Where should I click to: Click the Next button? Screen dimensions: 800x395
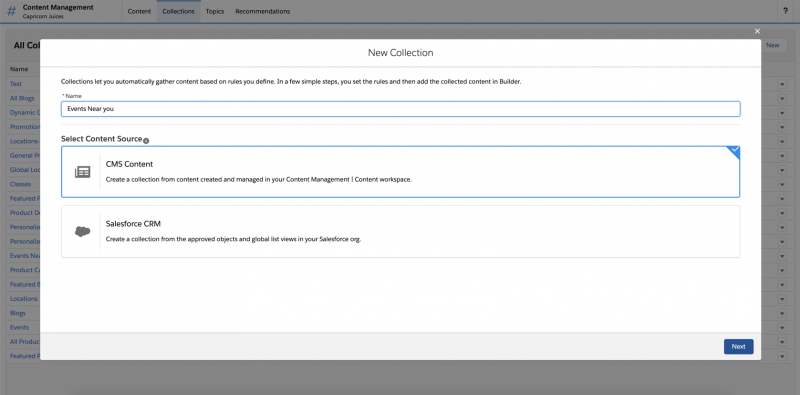click(738, 347)
